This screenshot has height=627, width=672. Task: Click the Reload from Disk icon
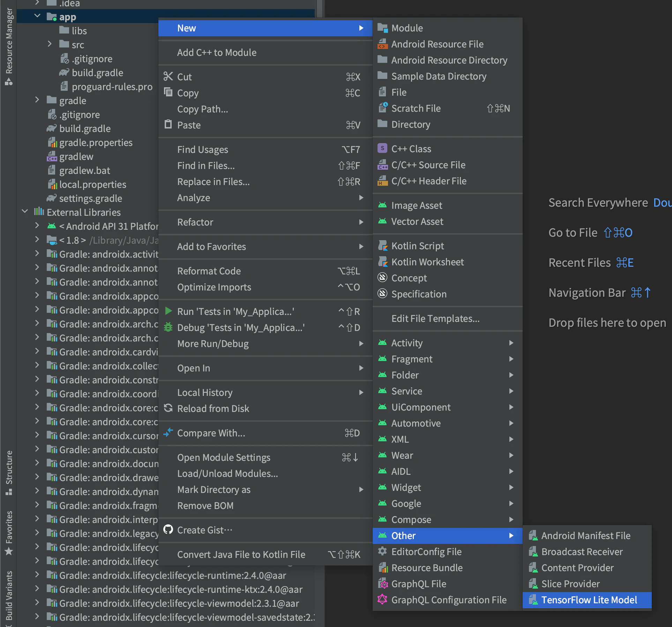point(168,408)
